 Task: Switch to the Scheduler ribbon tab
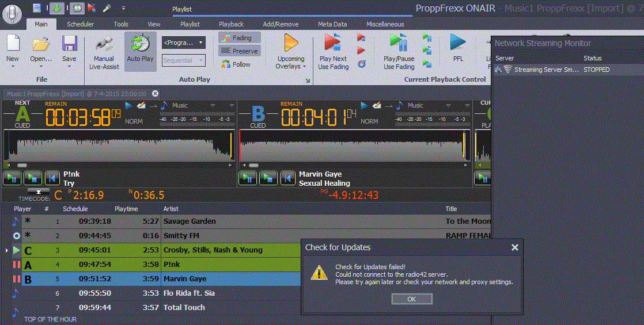coord(80,24)
